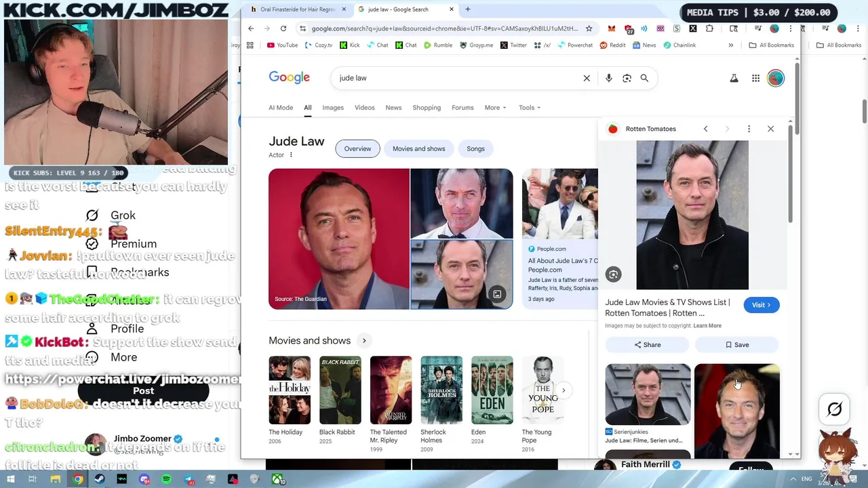Switch to Forums results tab
The width and height of the screenshot is (868, 488).
[462, 108]
